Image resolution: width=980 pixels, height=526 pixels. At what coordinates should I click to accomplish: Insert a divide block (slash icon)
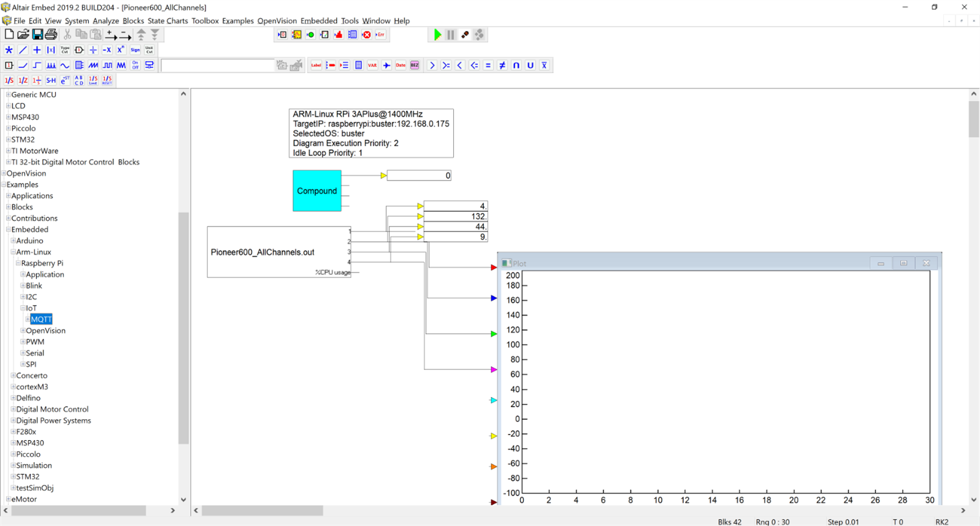point(23,50)
